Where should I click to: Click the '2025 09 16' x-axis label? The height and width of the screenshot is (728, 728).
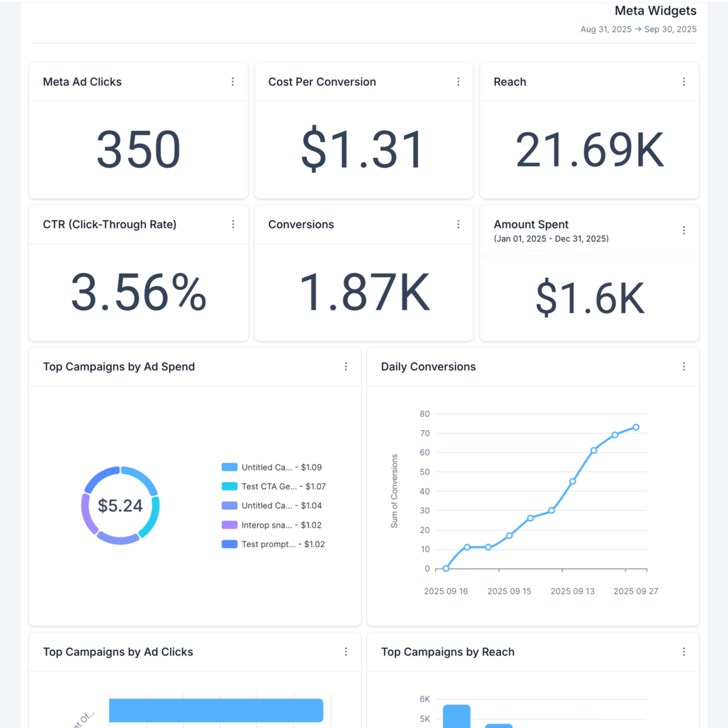click(x=446, y=592)
